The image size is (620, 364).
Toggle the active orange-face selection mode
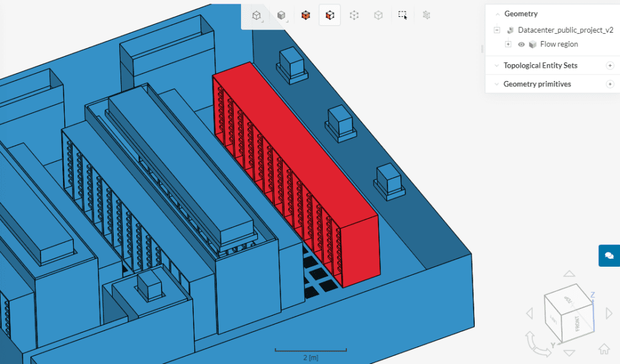click(x=330, y=15)
